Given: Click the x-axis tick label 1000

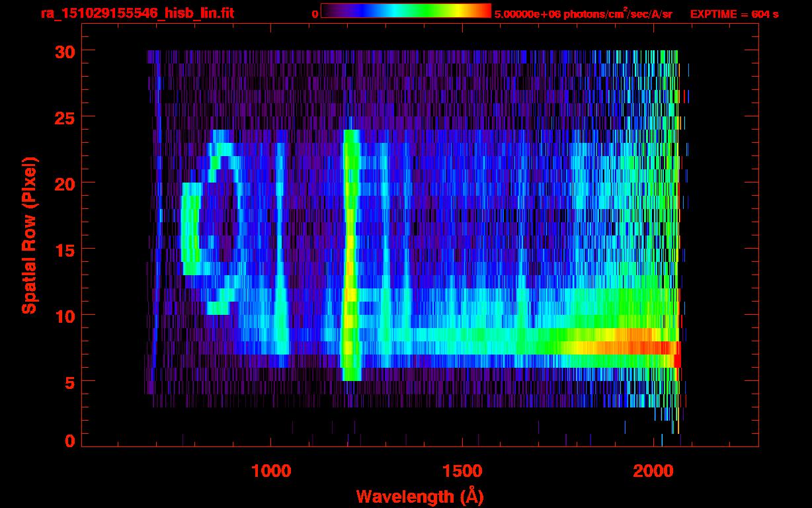Looking at the screenshot, I should [x=271, y=471].
